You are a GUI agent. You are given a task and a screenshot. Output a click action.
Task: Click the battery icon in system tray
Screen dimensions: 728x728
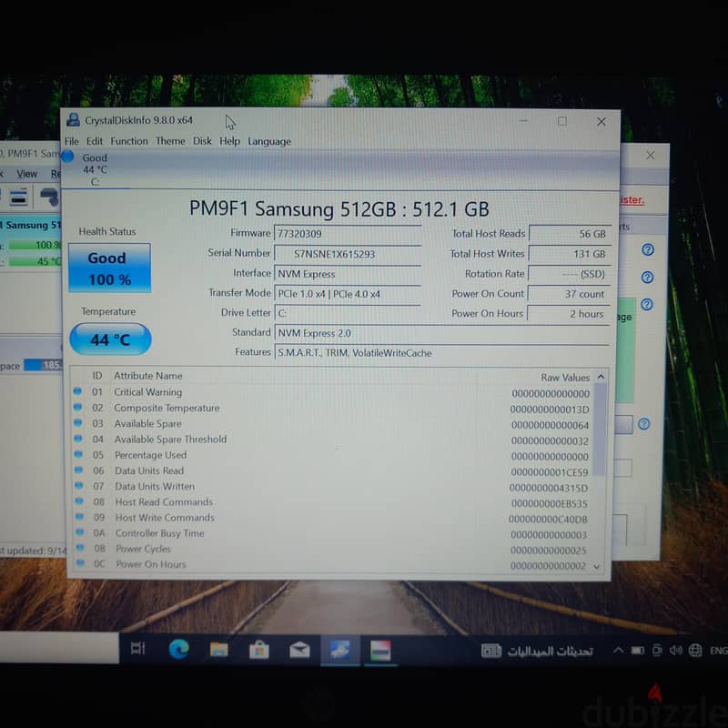[x=638, y=651]
